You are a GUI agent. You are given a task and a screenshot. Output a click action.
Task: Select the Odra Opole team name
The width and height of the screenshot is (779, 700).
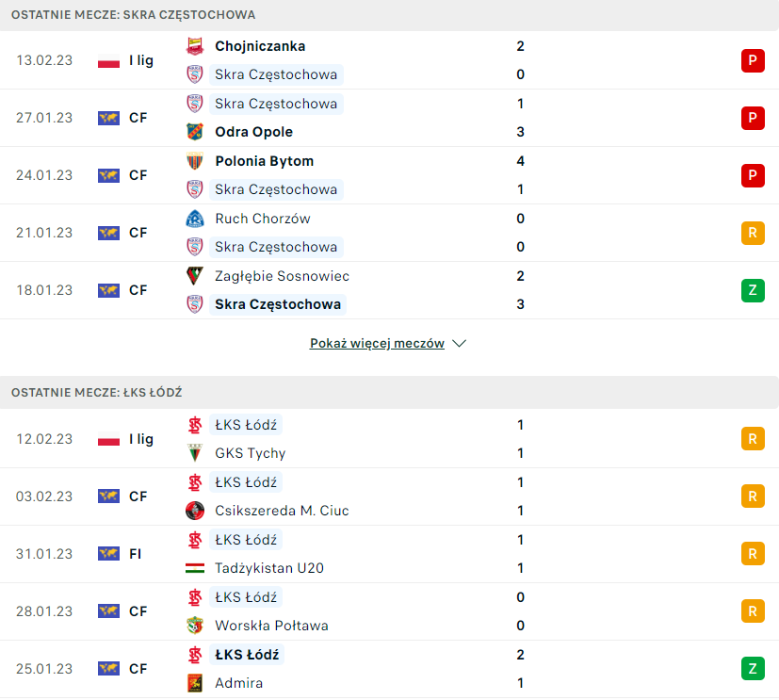[x=253, y=132]
